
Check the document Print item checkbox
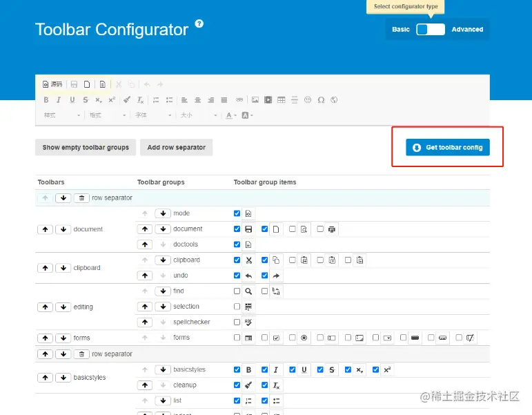click(x=320, y=229)
